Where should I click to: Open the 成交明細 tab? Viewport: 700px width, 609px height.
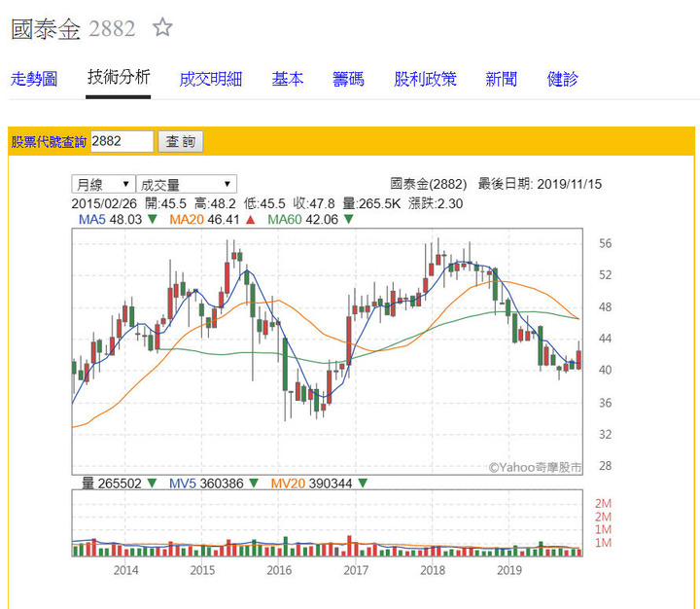pos(210,79)
